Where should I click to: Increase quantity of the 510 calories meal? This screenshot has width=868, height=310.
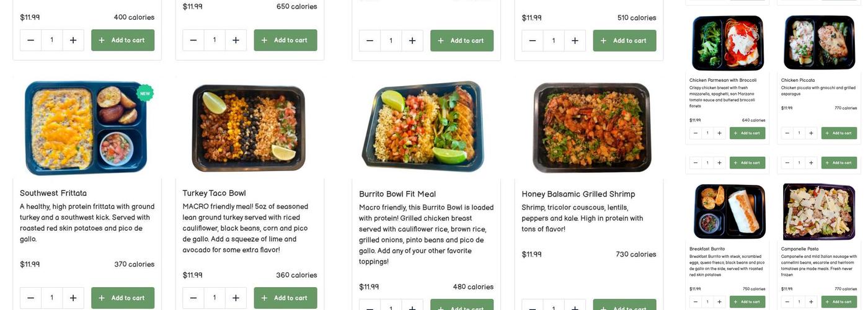coord(575,41)
